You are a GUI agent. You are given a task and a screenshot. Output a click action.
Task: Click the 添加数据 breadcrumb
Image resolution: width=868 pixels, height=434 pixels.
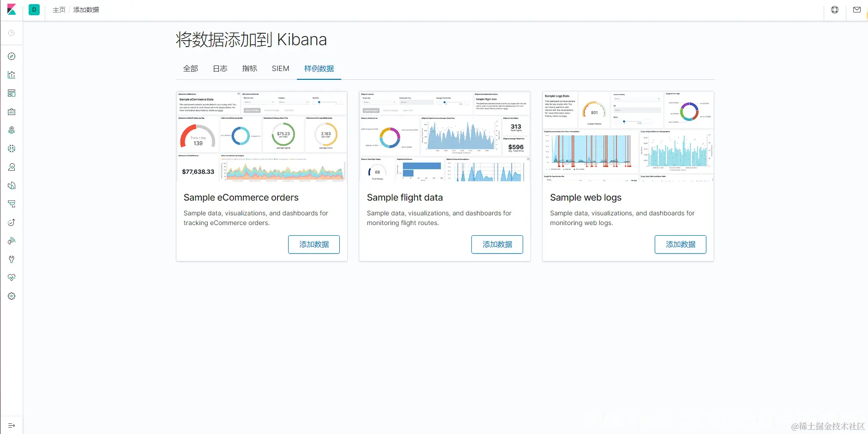click(86, 10)
